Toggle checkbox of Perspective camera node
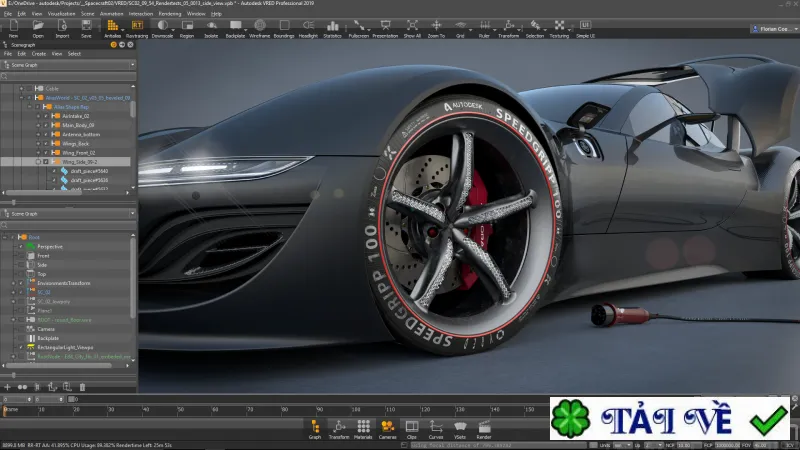800x450 pixels. point(21,246)
